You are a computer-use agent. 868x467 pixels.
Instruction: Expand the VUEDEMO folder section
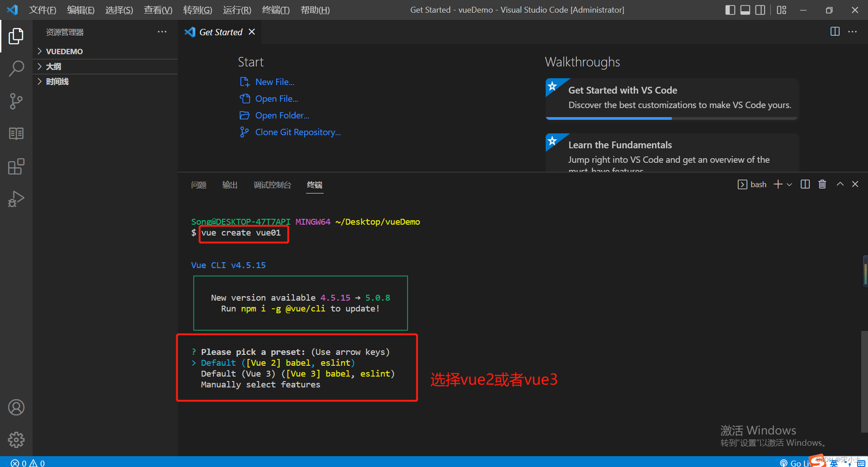(105, 51)
